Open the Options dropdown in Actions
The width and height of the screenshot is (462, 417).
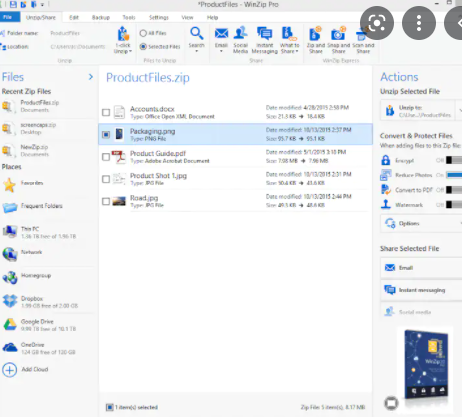(421, 223)
